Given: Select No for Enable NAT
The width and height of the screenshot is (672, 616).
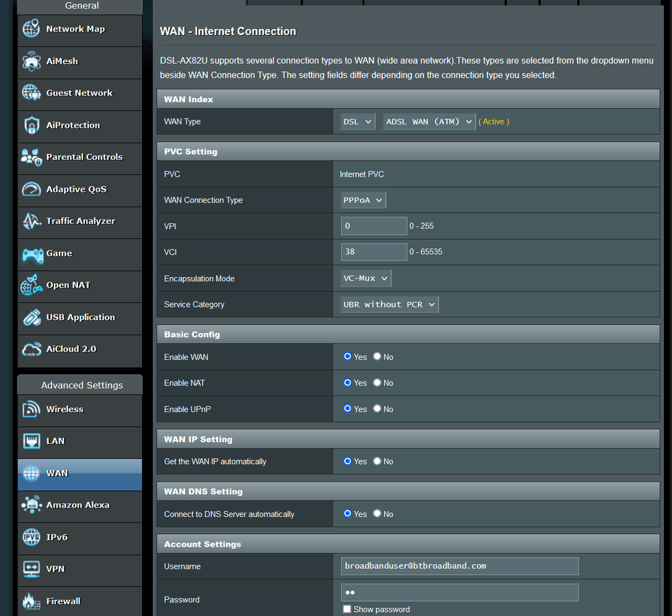Looking at the screenshot, I should 379,383.
